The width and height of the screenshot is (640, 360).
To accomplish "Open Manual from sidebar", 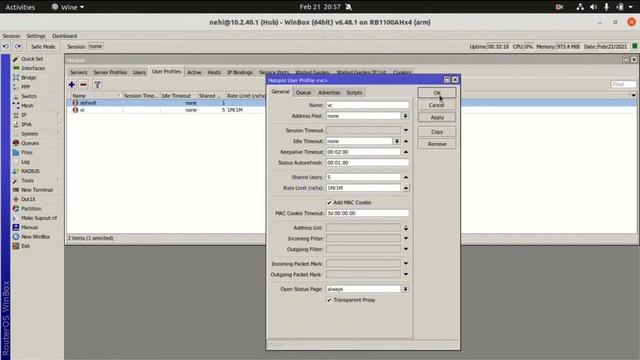I will (29, 227).
